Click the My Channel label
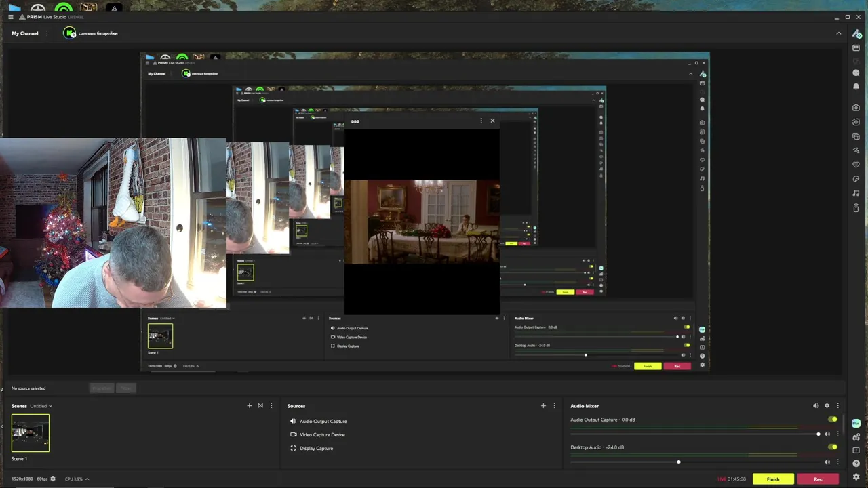This screenshot has width=868, height=488. pyautogui.click(x=25, y=33)
